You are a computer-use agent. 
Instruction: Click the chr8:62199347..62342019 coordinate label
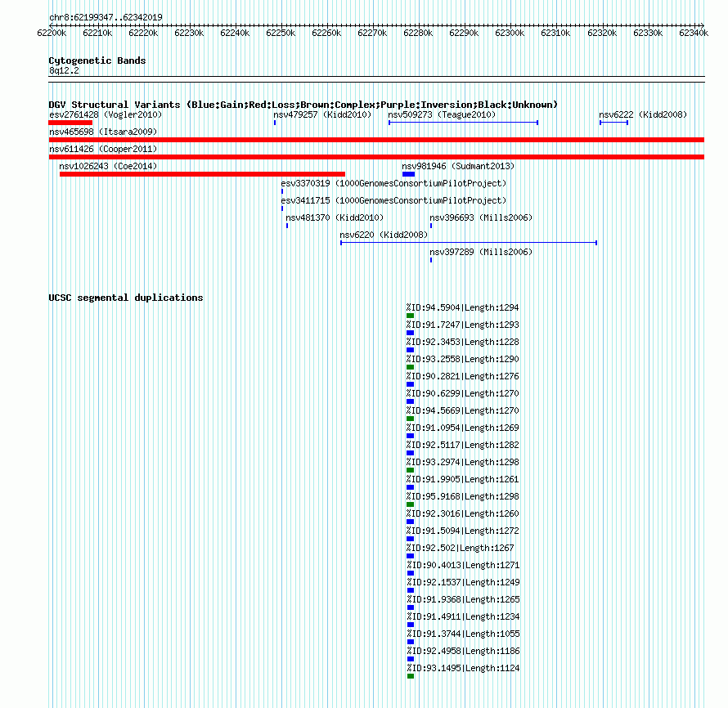point(106,17)
